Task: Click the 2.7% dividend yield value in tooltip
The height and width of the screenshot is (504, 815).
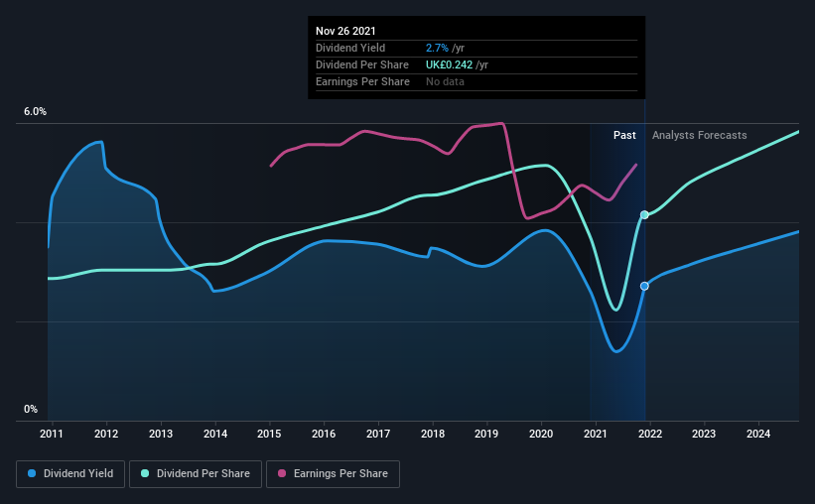Action: (x=437, y=49)
